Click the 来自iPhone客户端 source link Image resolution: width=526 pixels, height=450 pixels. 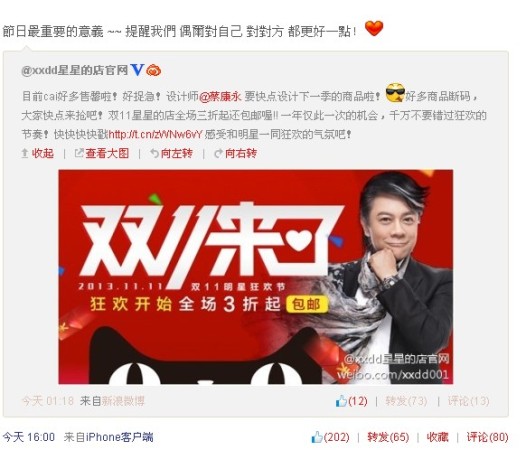(109, 437)
